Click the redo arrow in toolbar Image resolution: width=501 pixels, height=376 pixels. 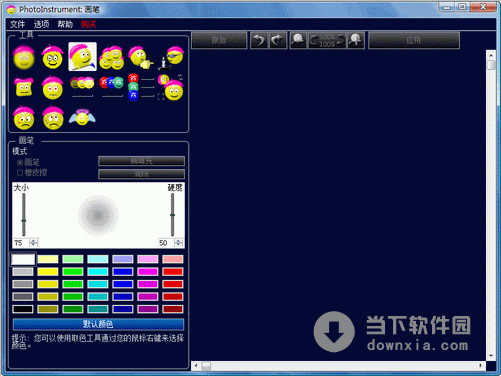tap(278, 40)
